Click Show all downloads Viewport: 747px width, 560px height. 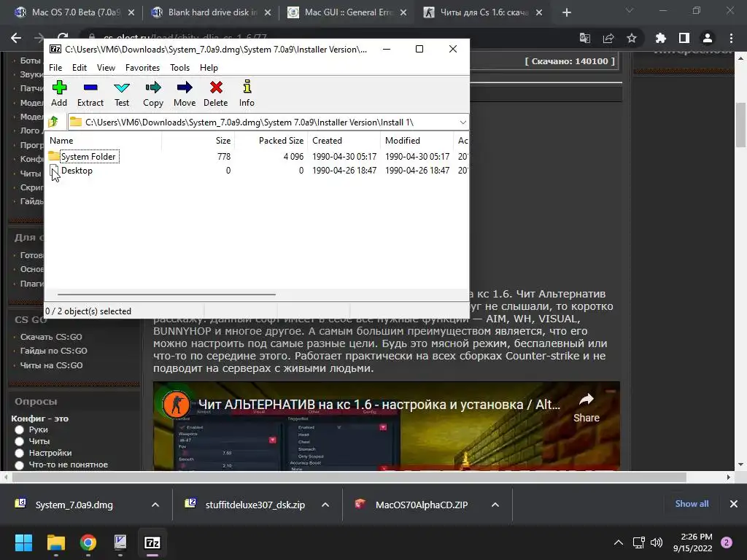click(692, 504)
